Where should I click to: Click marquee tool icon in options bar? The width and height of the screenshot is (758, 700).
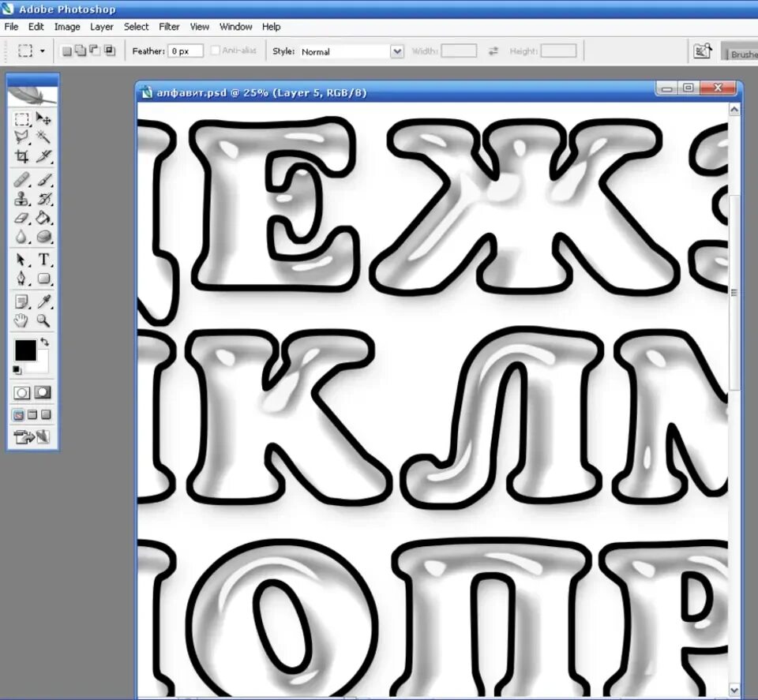click(x=25, y=51)
